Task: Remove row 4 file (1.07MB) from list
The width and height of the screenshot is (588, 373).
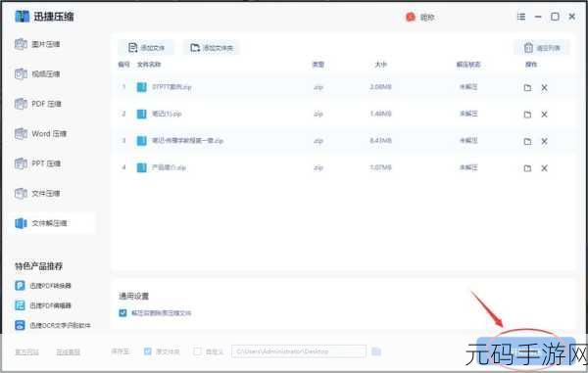Action: [544, 168]
